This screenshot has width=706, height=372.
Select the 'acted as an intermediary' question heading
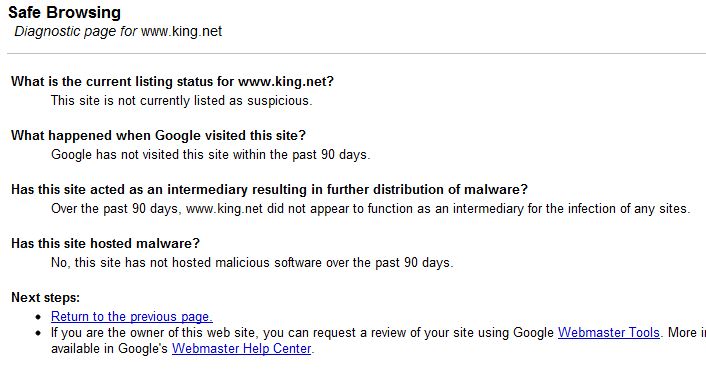click(269, 190)
